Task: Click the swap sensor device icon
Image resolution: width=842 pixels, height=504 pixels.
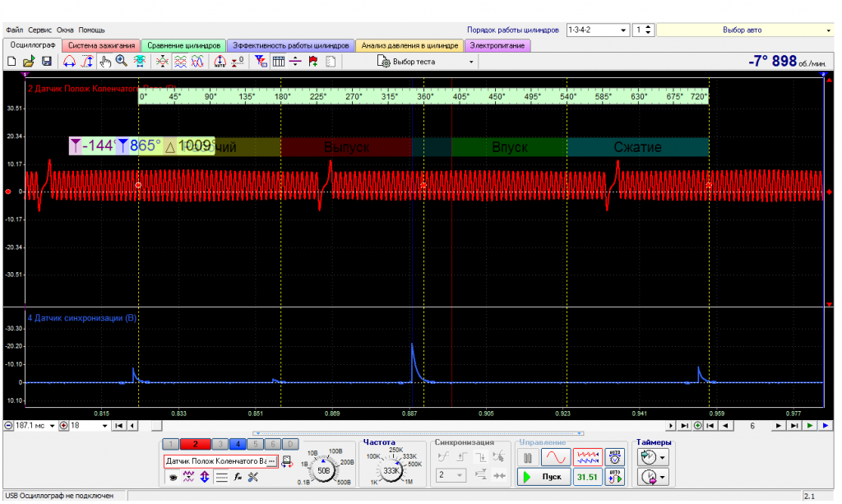Action: tap(287, 461)
